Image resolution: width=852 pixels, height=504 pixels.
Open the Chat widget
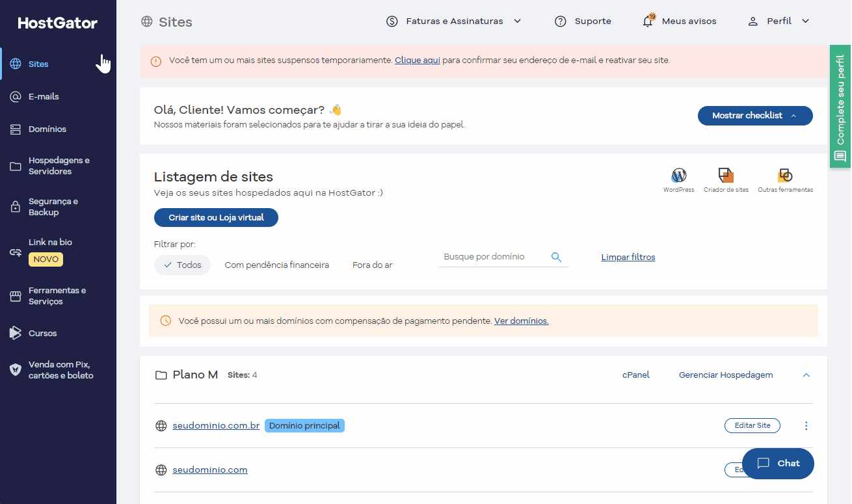pos(778,463)
